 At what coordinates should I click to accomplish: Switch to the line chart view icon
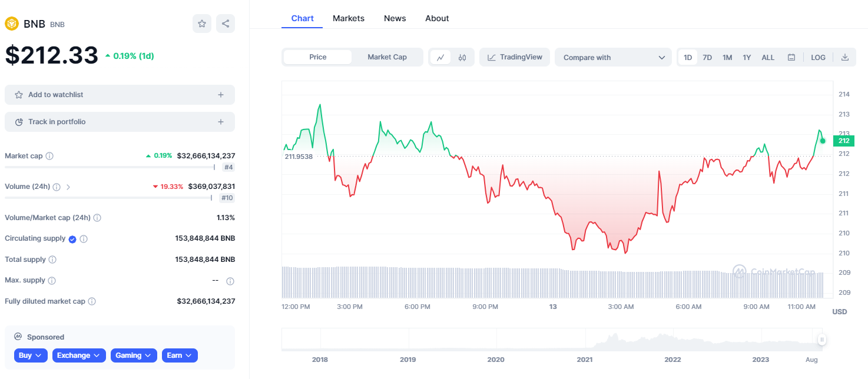coord(440,57)
